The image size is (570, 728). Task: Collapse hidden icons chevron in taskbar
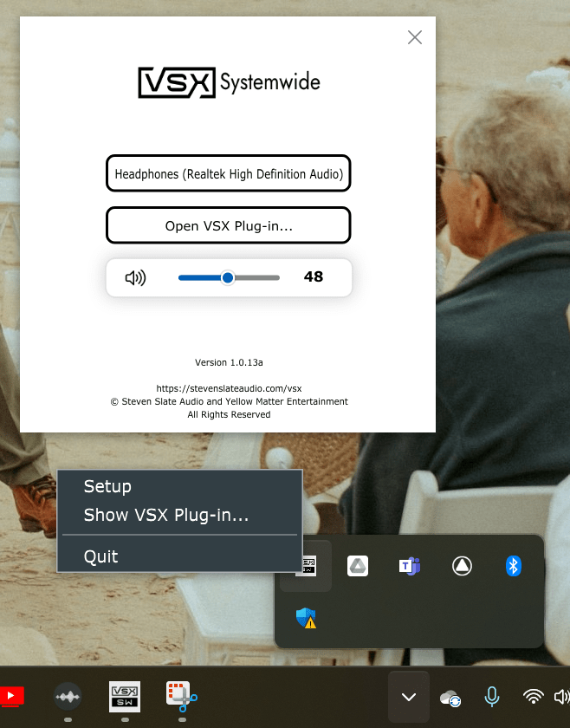409,697
